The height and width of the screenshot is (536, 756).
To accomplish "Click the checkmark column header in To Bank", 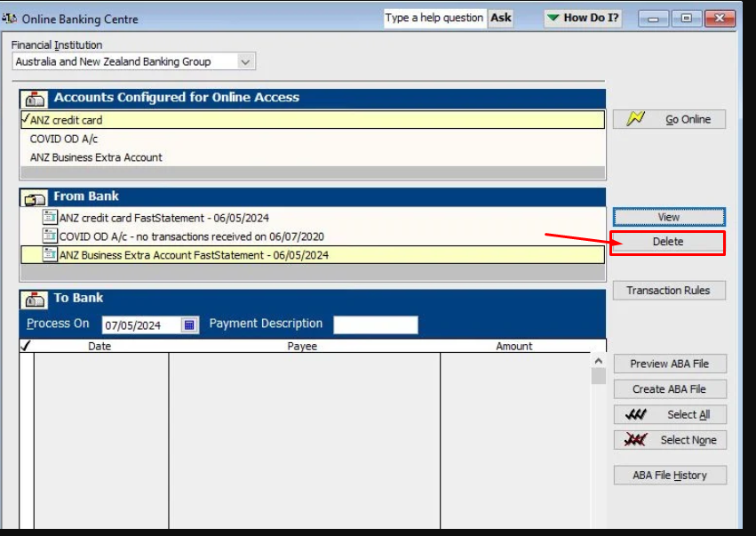I will 26,346.
